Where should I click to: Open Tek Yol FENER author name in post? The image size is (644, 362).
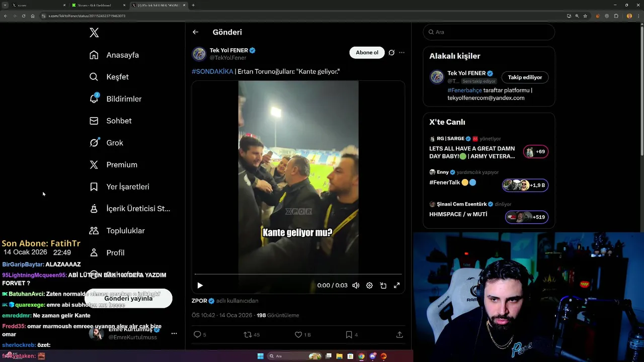point(229,50)
